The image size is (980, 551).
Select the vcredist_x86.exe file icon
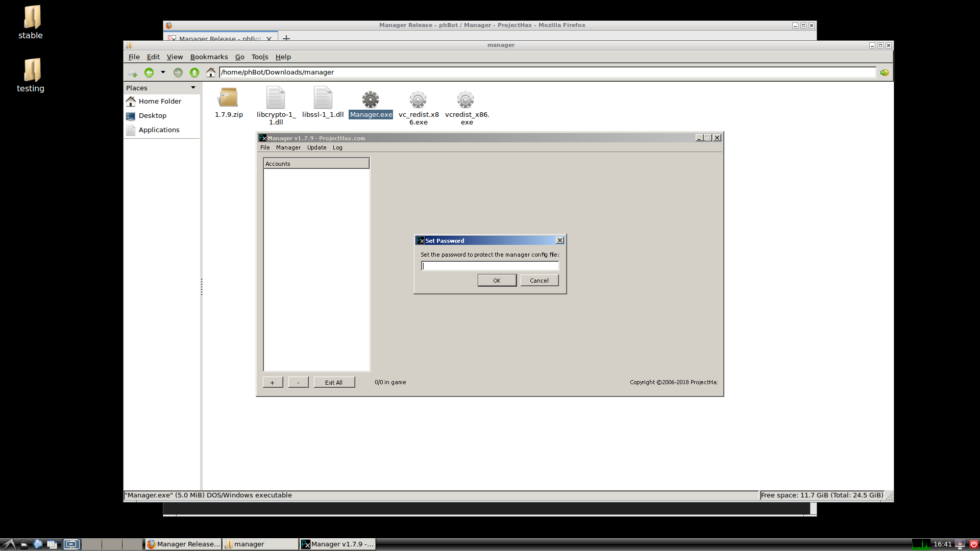point(465,99)
